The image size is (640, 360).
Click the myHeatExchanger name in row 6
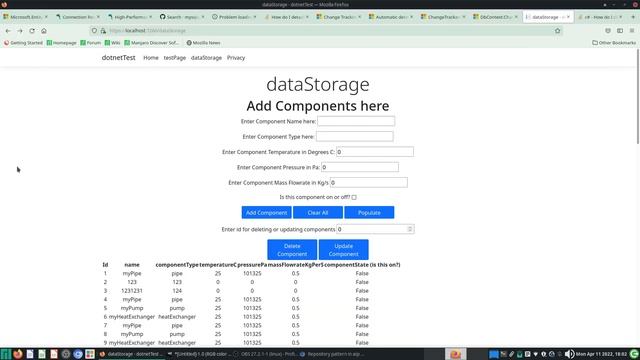tap(132, 317)
